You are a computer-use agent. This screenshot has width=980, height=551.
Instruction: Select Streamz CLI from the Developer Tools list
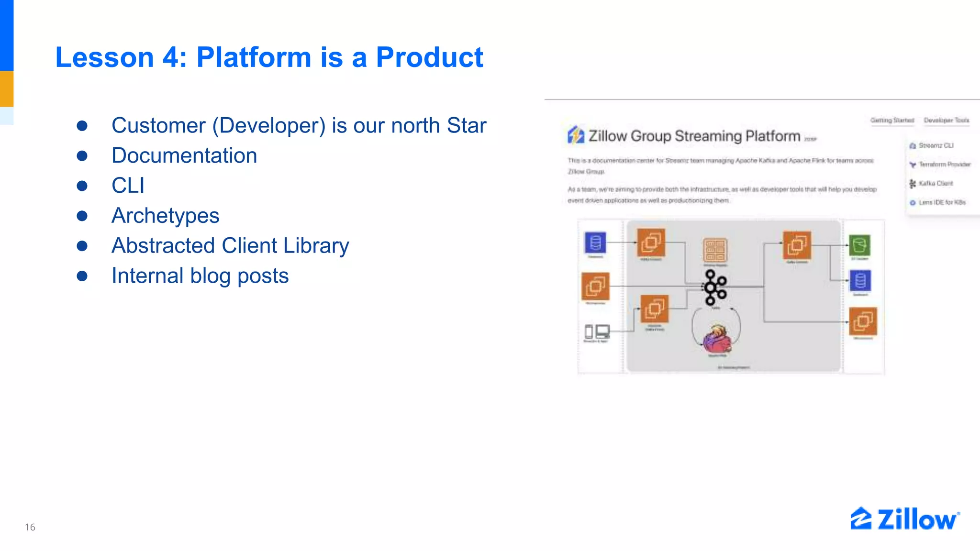[936, 145]
